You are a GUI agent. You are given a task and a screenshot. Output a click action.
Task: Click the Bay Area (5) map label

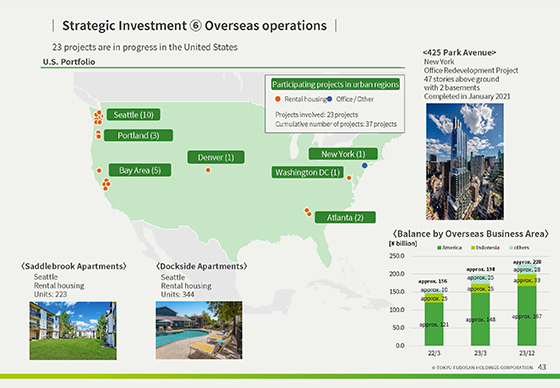140,170
